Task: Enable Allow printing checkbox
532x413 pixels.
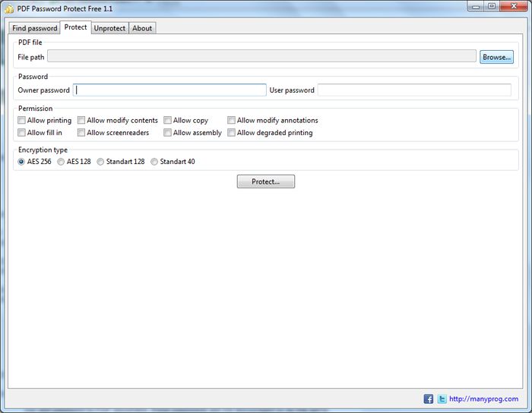Action: [22, 120]
